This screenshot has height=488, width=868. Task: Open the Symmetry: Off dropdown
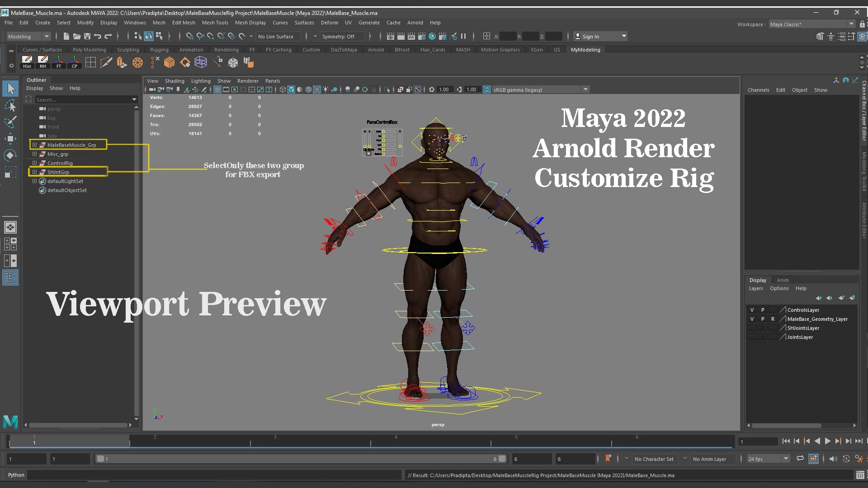(x=342, y=36)
